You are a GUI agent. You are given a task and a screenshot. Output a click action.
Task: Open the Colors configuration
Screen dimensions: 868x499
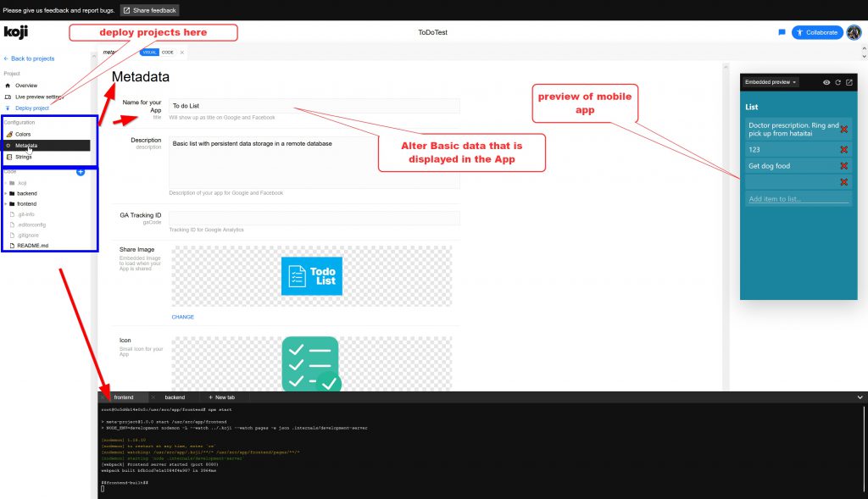click(x=22, y=134)
